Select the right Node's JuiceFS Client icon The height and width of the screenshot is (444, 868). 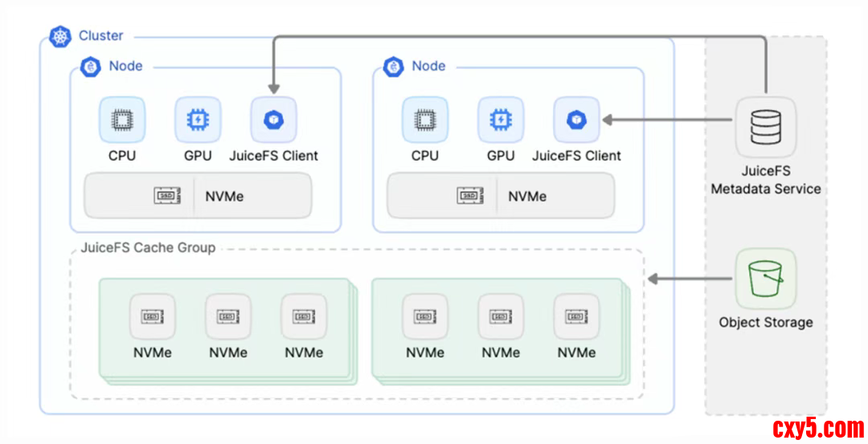click(x=576, y=120)
